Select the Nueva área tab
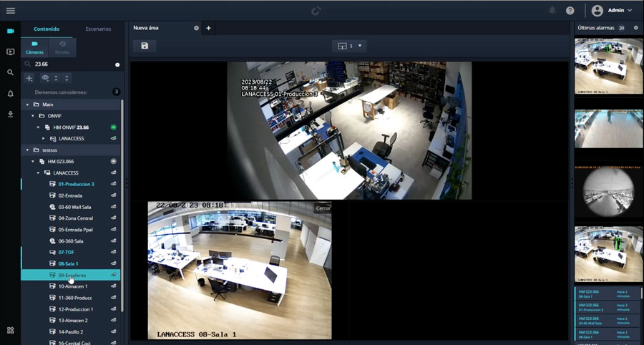The image size is (644, 345). tap(146, 28)
